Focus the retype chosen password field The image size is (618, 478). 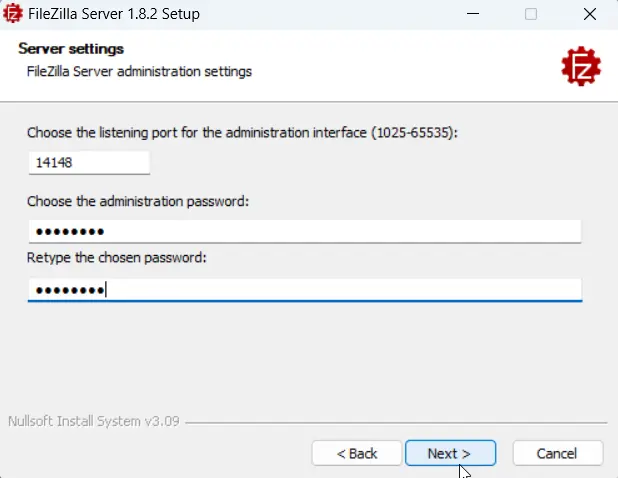click(x=305, y=290)
